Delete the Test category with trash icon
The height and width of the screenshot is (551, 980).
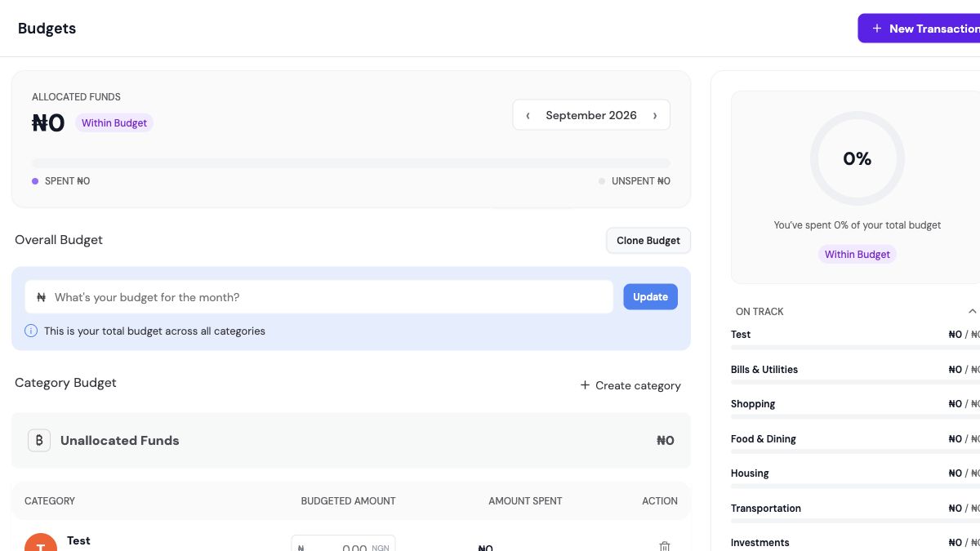click(x=665, y=547)
